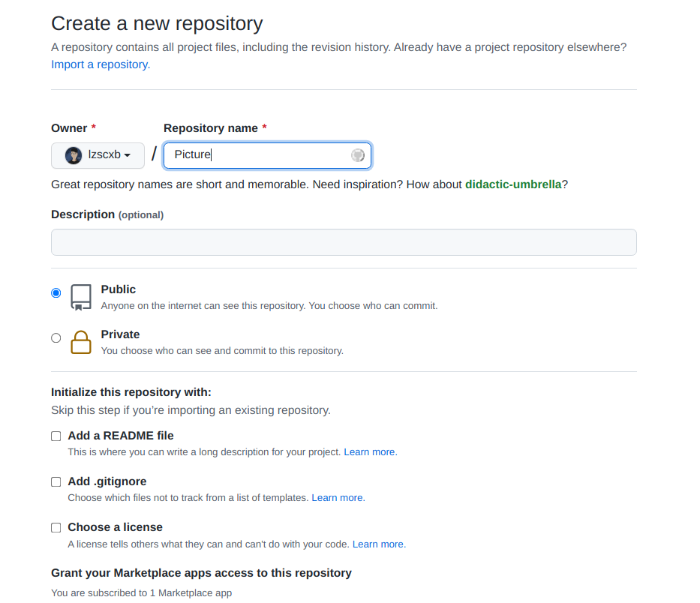Select the Public visibility radio button
Image resolution: width=700 pixels, height=603 pixels.
tap(56, 293)
